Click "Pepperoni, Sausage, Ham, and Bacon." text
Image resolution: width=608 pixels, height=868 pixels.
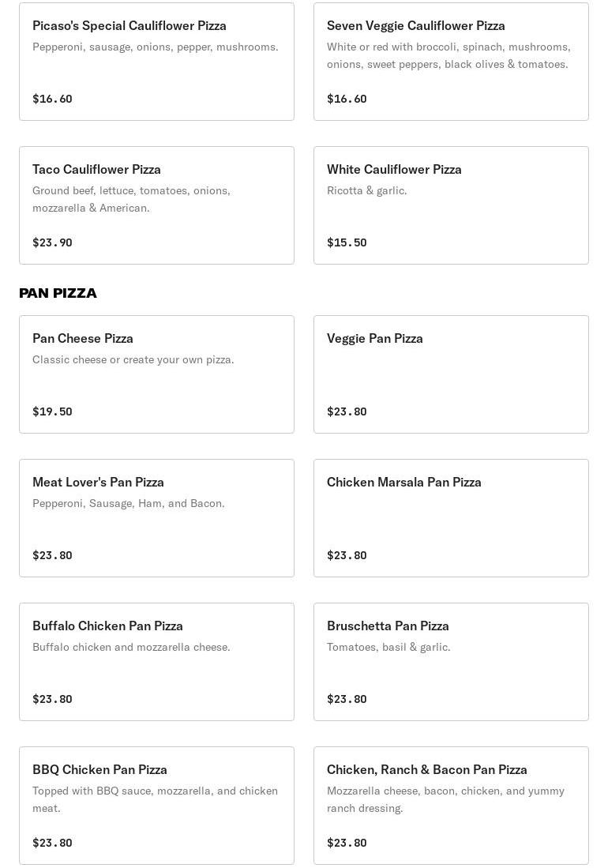coord(129,503)
